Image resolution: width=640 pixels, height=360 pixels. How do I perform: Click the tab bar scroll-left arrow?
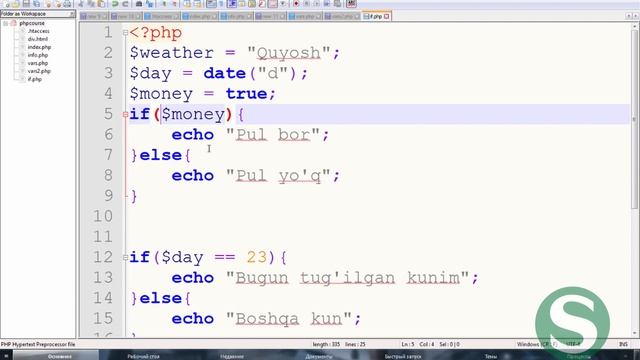pyautogui.click(x=629, y=16)
